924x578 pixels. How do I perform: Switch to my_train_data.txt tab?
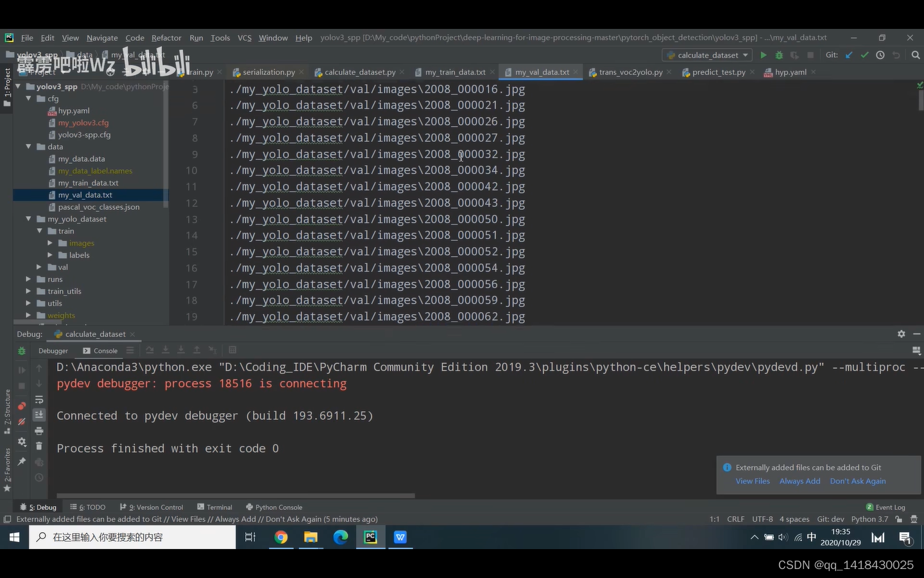point(455,72)
